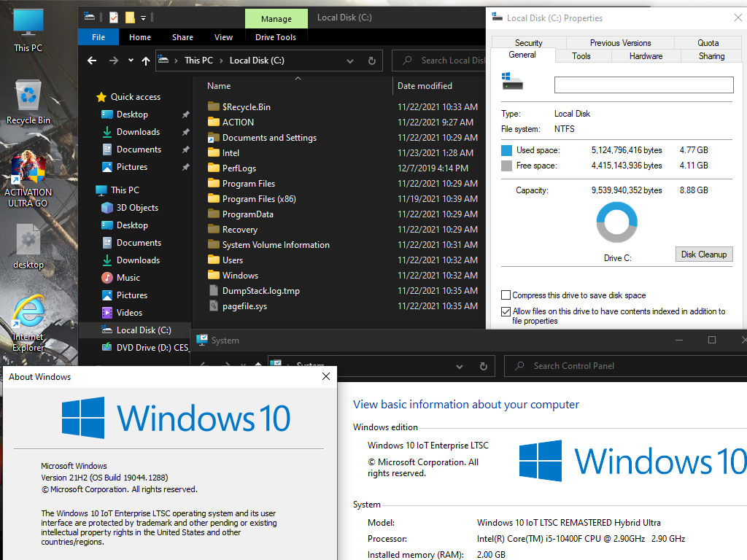Select the DumpStack.log.tmp file

point(254,290)
